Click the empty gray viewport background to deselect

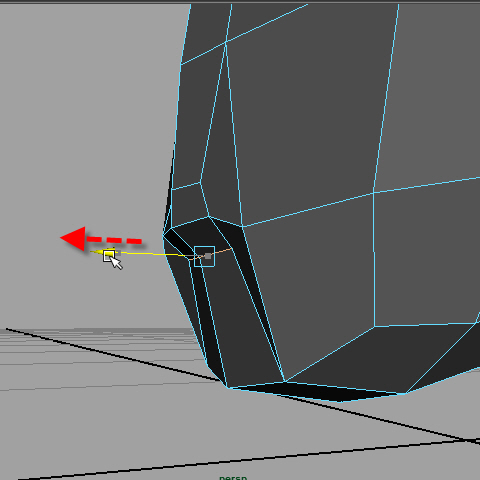[x=83, y=117]
